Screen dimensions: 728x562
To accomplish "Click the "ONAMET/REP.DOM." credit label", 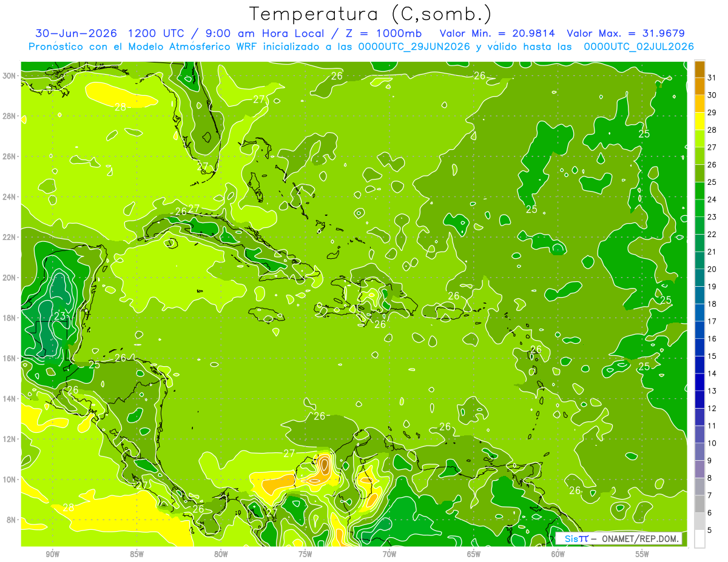I will (639, 538).
